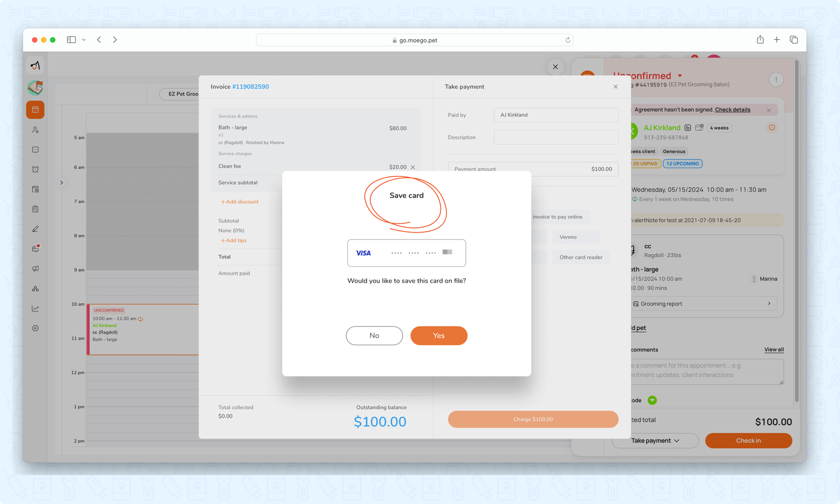Click the Description input field
The height and width of the screenshot is (504, 840).
coord(556,137)
